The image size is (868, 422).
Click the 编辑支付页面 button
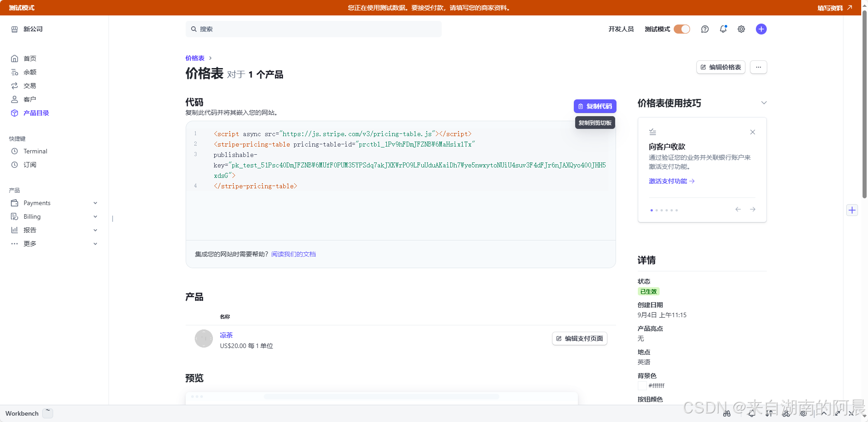(580, 339)
